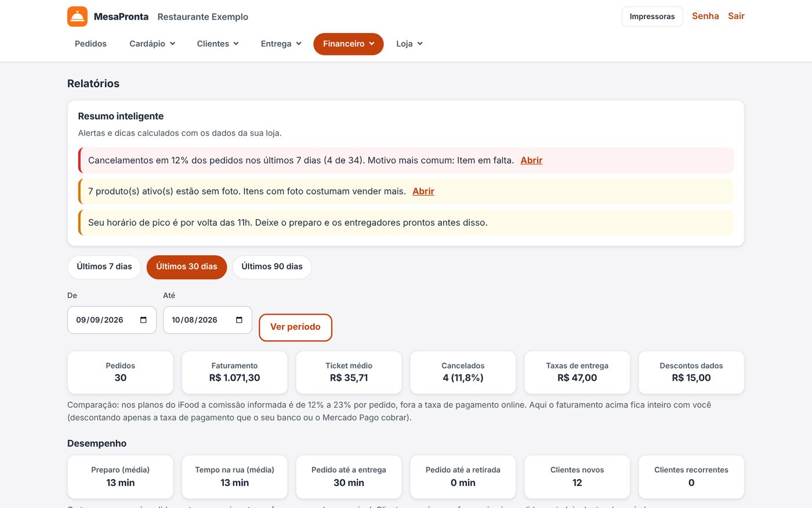Viewport: 812px width, 508px height.
Task: Expand the Loja dropdown menu
Action: point(409,44)
